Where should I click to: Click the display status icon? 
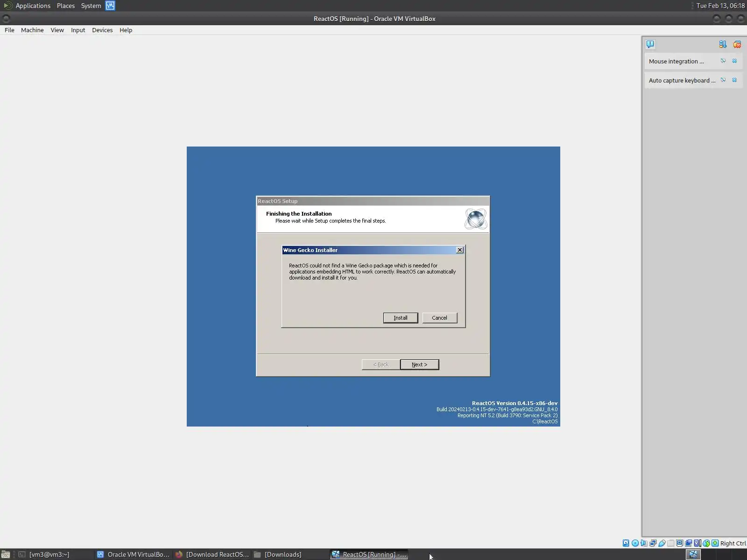click(x=679, y=543)
